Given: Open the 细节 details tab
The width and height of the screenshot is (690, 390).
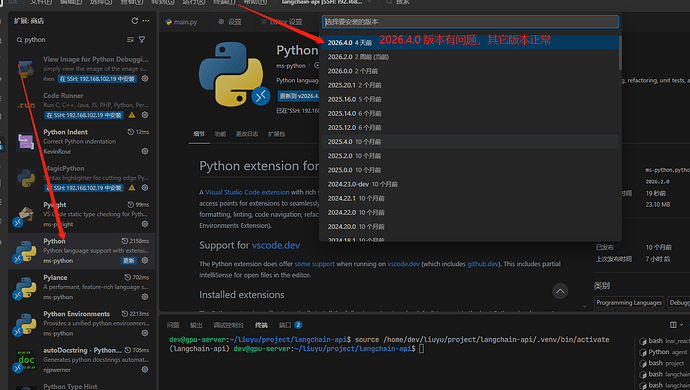Looking at the screenshot, I should pyautogui.click(x=199, y=134).
